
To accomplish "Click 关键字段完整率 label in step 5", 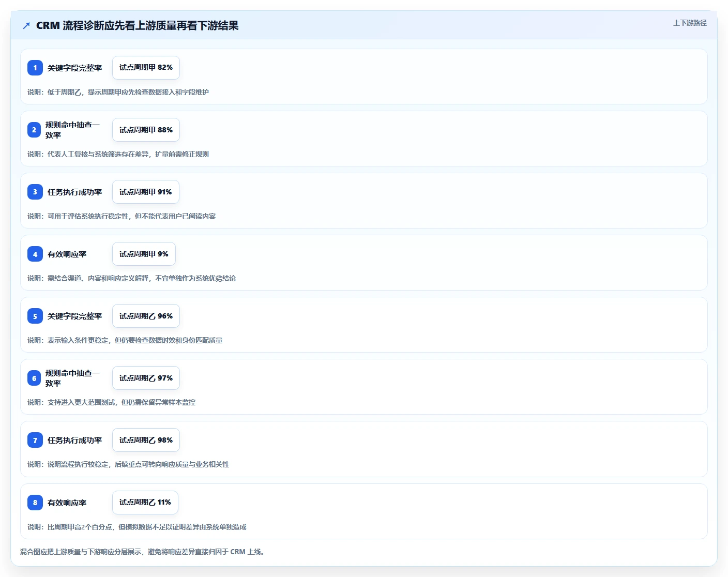I will tap(74, 316).
